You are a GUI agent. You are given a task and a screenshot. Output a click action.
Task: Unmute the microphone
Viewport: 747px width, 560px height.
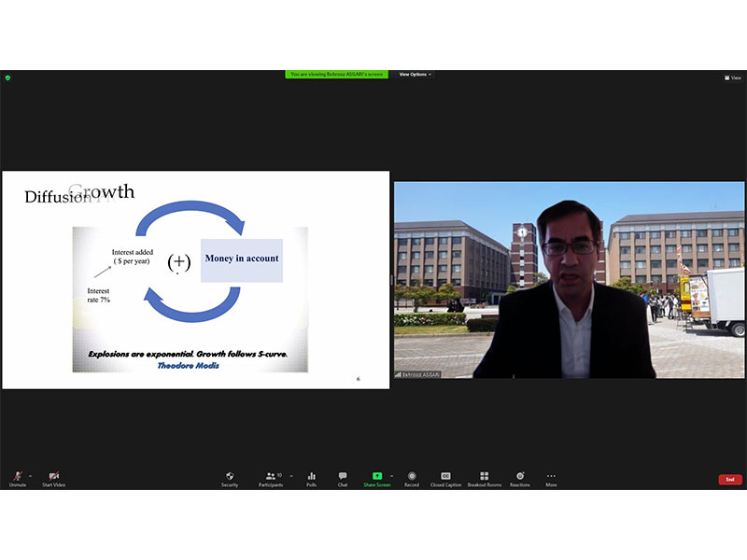[x=17, y=477]
